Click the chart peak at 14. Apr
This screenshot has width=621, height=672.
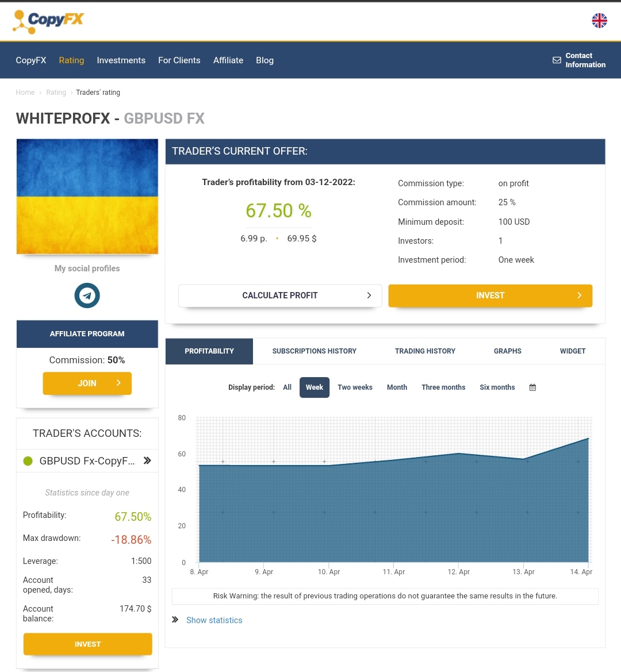(x=588, y=439)
